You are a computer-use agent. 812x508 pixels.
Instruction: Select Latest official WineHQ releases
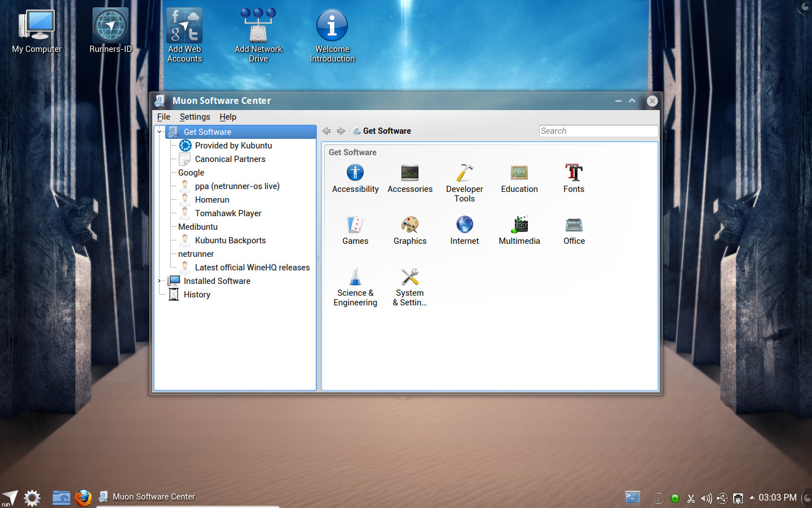(252, 267)
